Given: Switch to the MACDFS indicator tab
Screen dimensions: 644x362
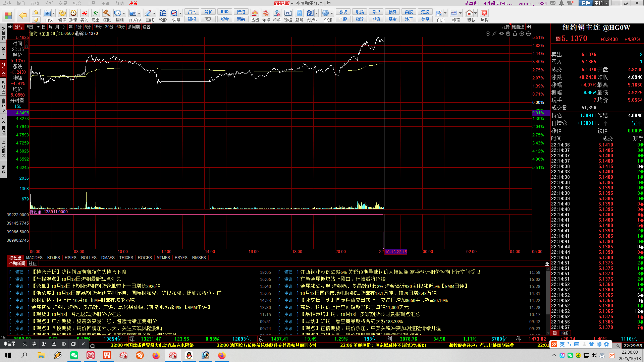Looking at the screenshot, I should click(x=34, y=258).
